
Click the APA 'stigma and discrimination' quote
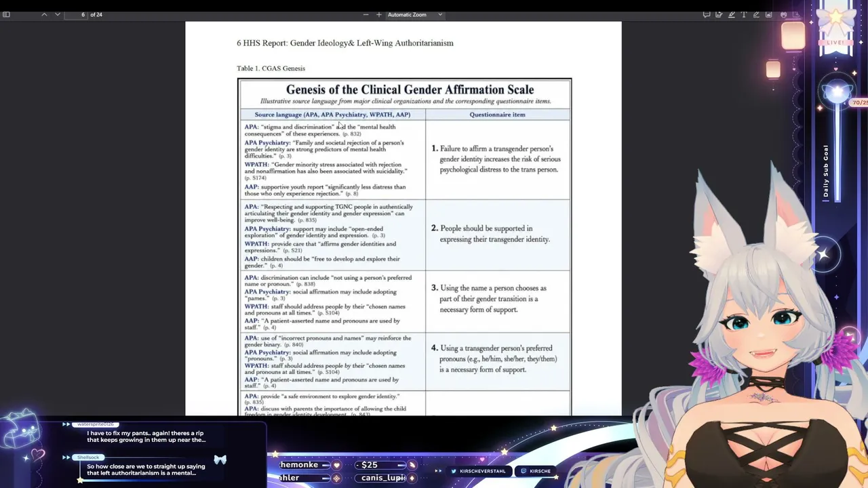tap(320, 130)
